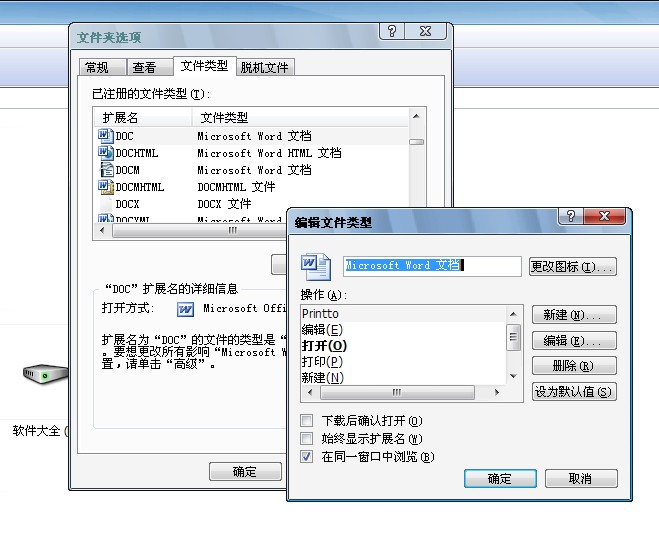Viewport: 659px width, 533px height.
Task: Close the Folder Options dialog
Action: (425, 31)
